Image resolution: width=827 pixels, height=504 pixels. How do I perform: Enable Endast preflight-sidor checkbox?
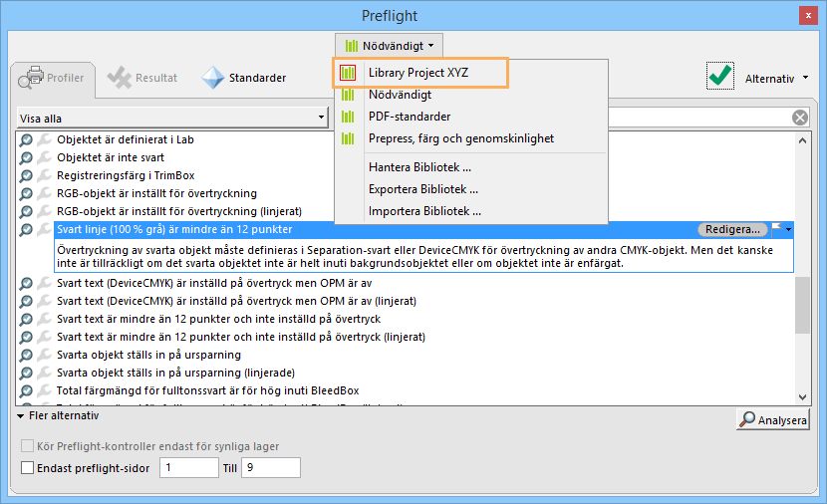click(x=28, y=467)
